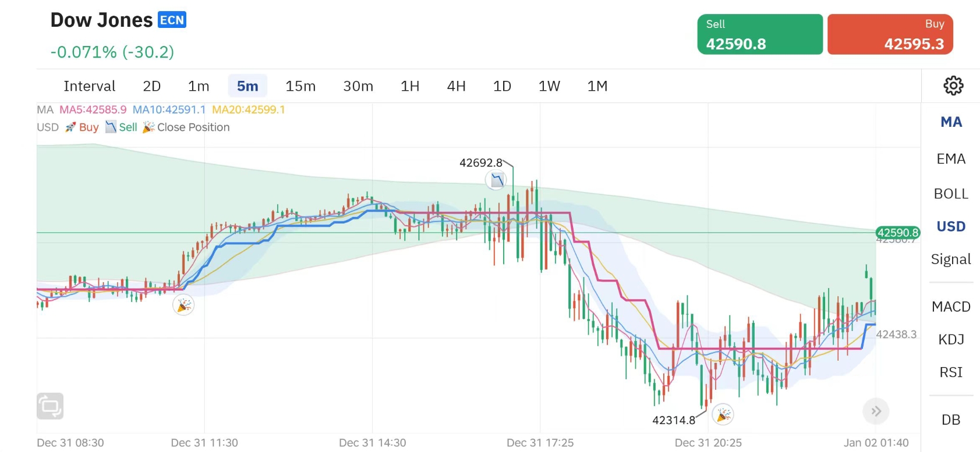Select the 1D interval tab
980x452 pixels.
click(502, 86)
